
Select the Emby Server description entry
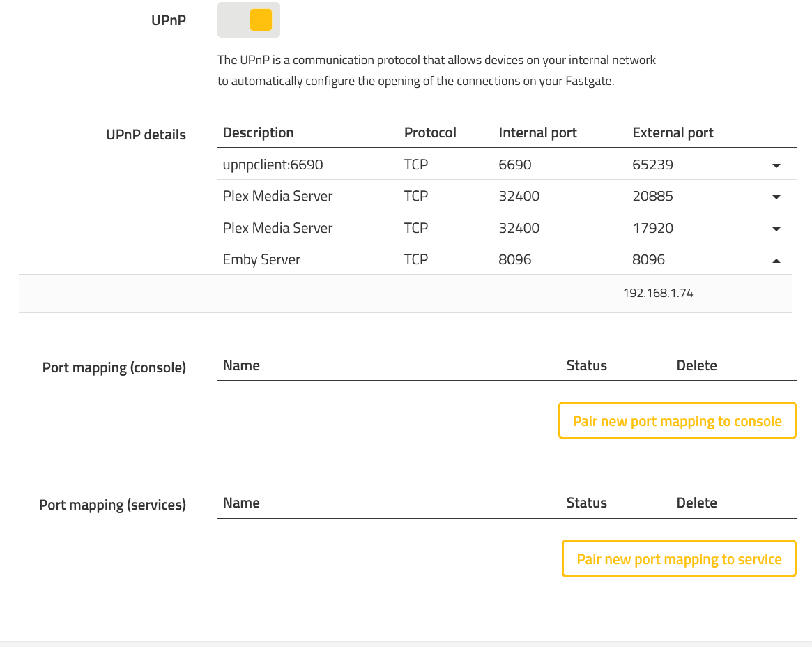tap(261, 259)
